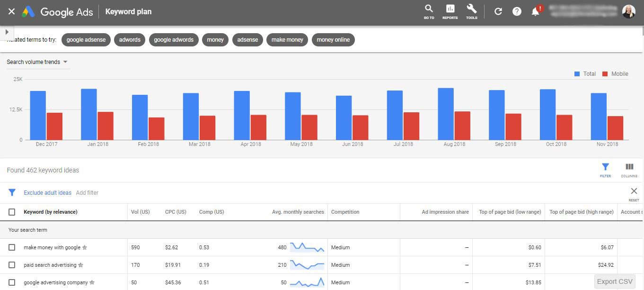The width and height of the screenshot is (644, 290).
Task: Close the keyword plan with X icon
Action: coord(11,11)
